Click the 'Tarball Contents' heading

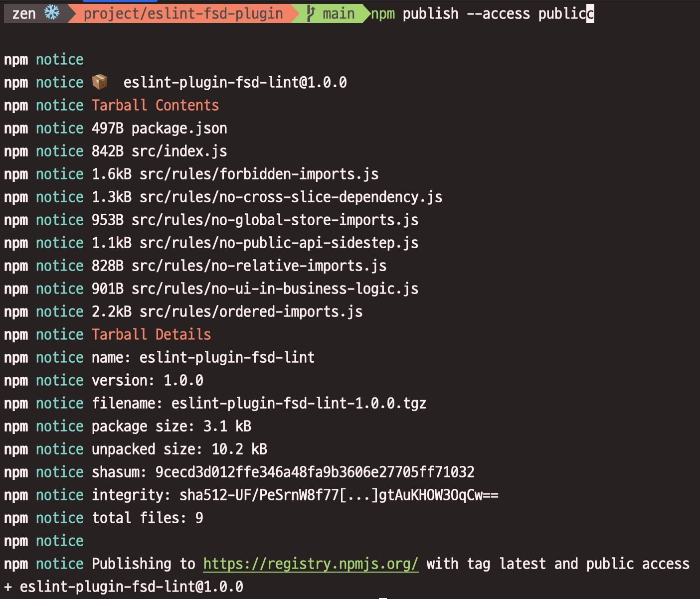pyautogui.click(x=156, y=105)
